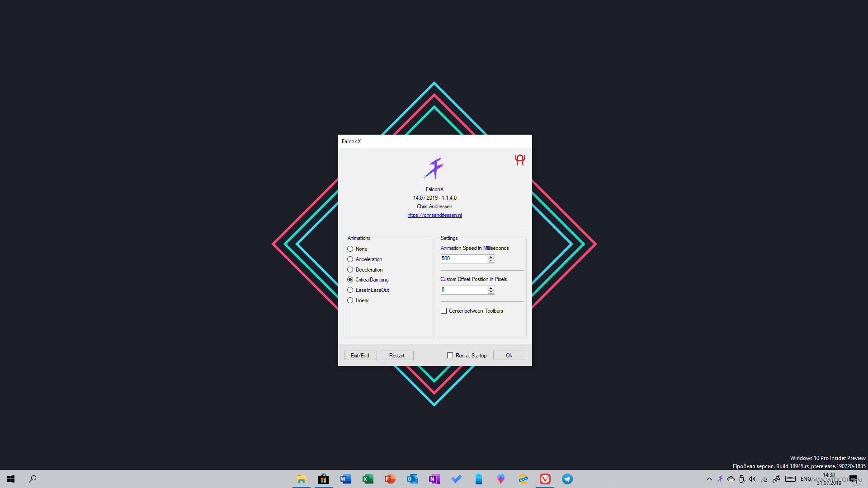This screenshot has height=488, width=868.
Task: Open Outlook from the taskbar
Action: point(412,479)
